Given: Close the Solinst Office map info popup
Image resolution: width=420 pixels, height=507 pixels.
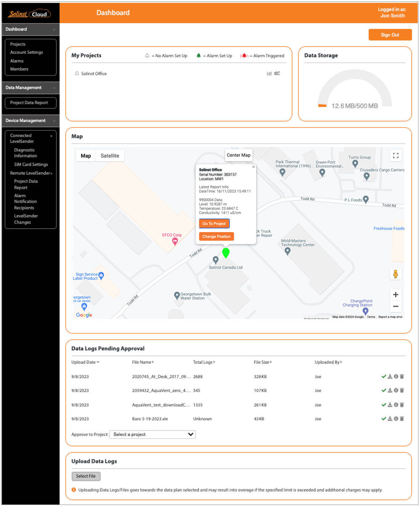Looking at the screenshot, I should 253,167.
